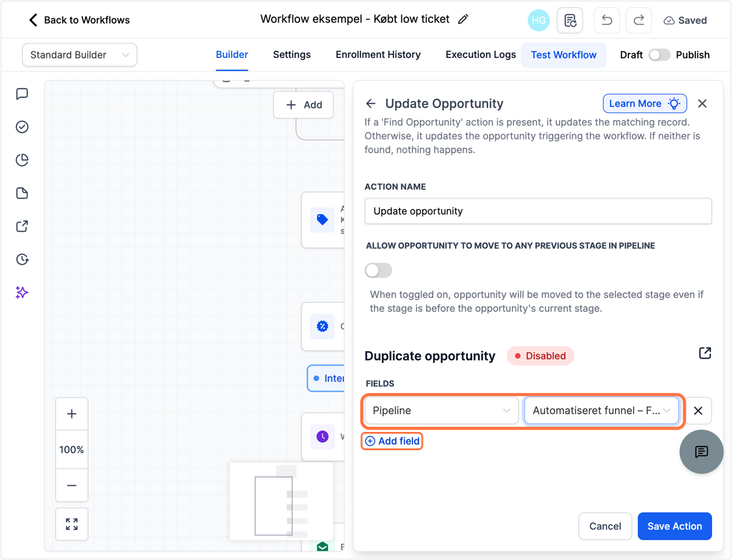Viewport: 732px width, 560px height.
Task: Click the Add button on canvas
Action: click(304, 105)
